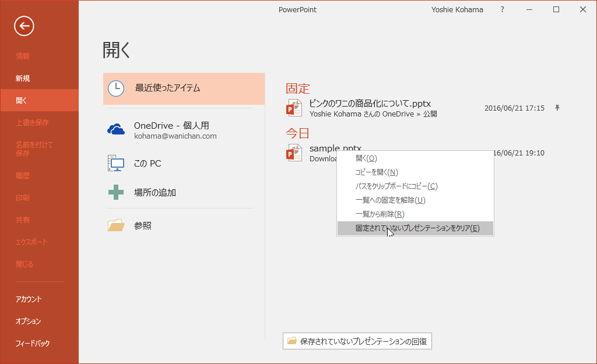Open the 情報 backstage tab
Screen dimensions: 597x364
[40, 56]
